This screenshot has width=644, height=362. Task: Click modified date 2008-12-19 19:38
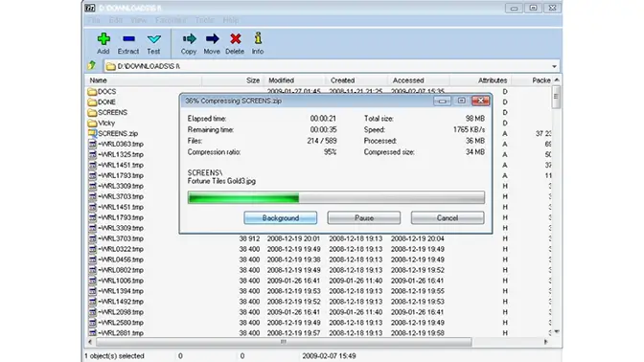pyautogui.click(x=293, y=260)
